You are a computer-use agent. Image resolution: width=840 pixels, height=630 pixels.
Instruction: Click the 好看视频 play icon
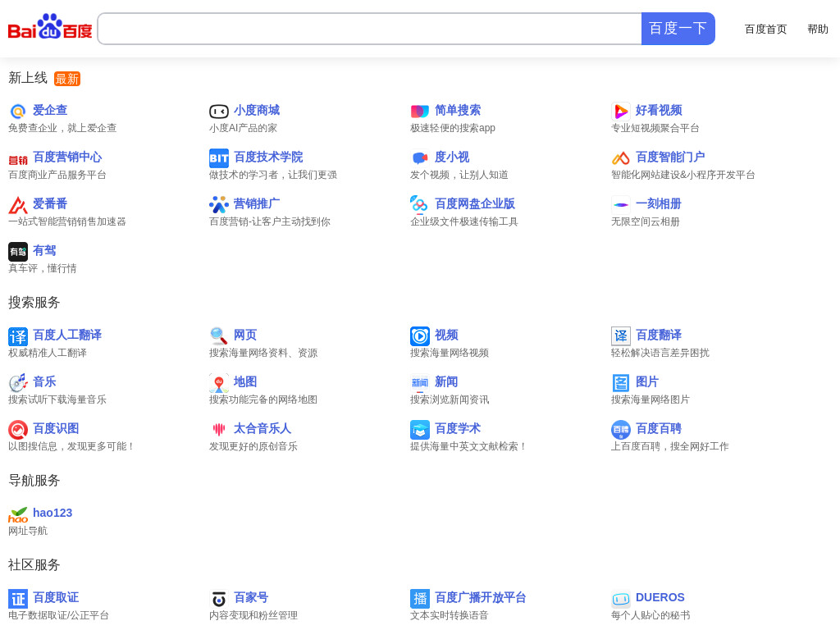(621, 112)
